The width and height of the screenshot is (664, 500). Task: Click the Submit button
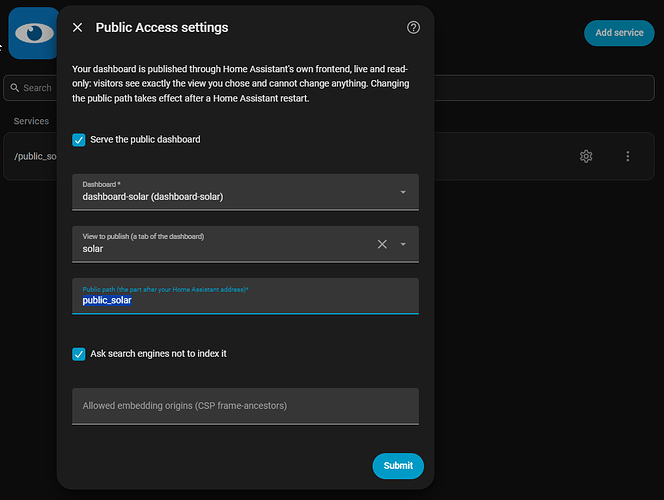coord(398,466)
